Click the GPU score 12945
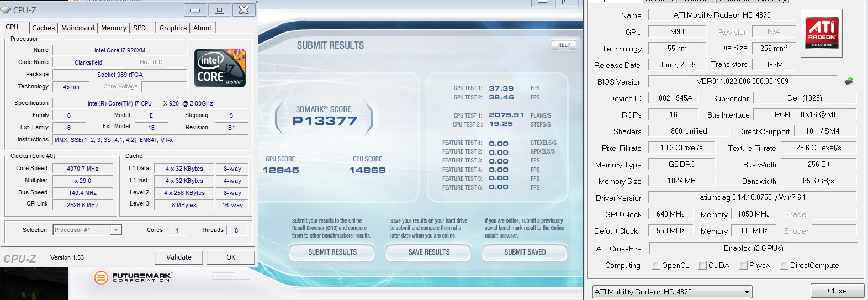 click(280, 170)
